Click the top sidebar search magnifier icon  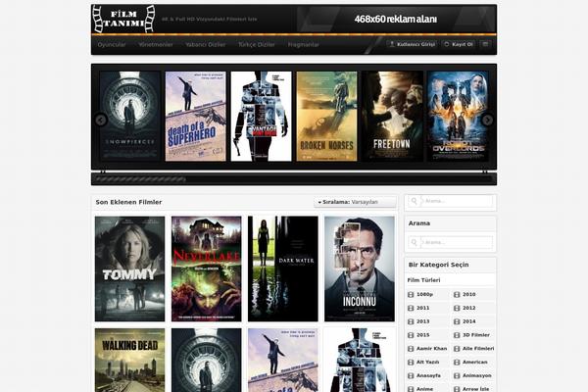click(x=415, y=202)
